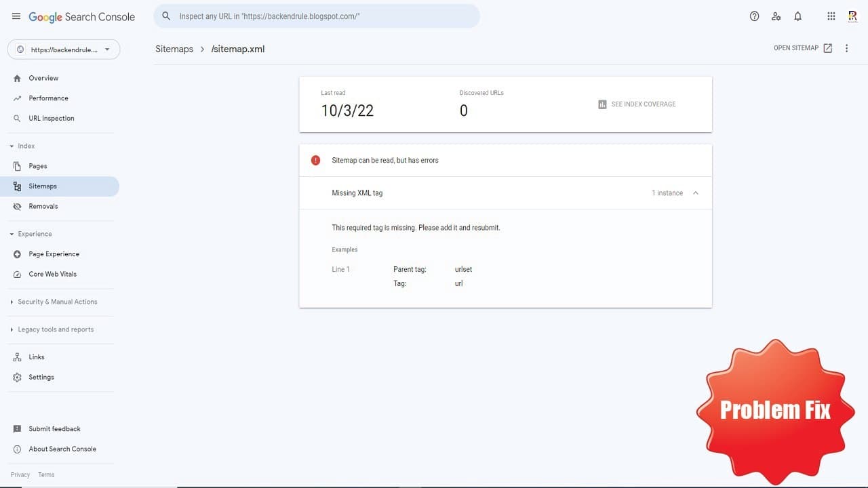Screen dimensions: 868x488
Task: Click the Core Web Vitals gauge icon
Action: tap(18, 274)
